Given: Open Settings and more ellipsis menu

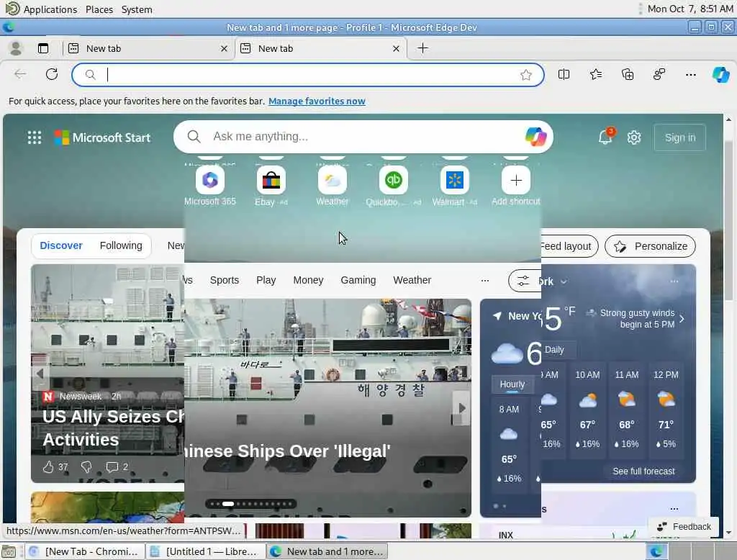Looking at the screenshot, I should [x=690, y=74].
